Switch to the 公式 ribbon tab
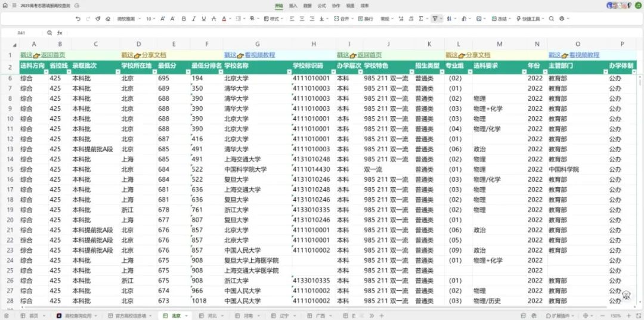Image resolution: width=644 pixels, height=320 pixels. pos(321,6)
